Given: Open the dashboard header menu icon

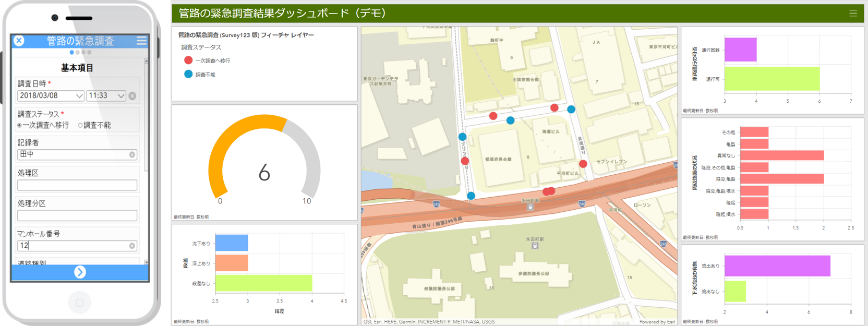Looking at the screenshot, I should 853,14.
